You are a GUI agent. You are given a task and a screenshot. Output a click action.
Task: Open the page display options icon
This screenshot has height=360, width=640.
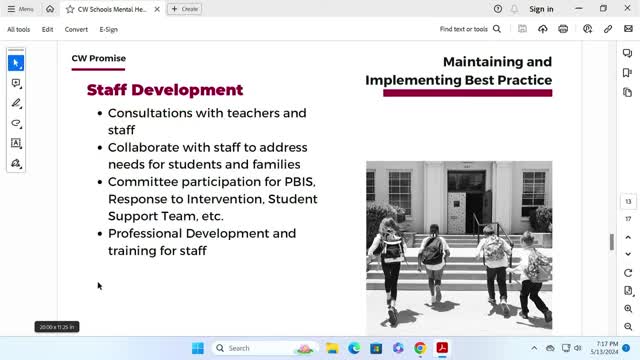coord(628,291)
